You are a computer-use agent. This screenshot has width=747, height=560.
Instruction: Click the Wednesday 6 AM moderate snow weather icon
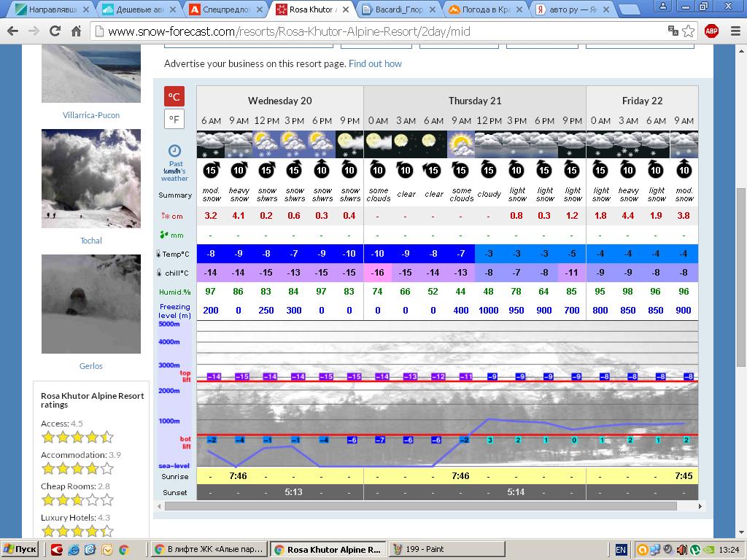(211, 144)
